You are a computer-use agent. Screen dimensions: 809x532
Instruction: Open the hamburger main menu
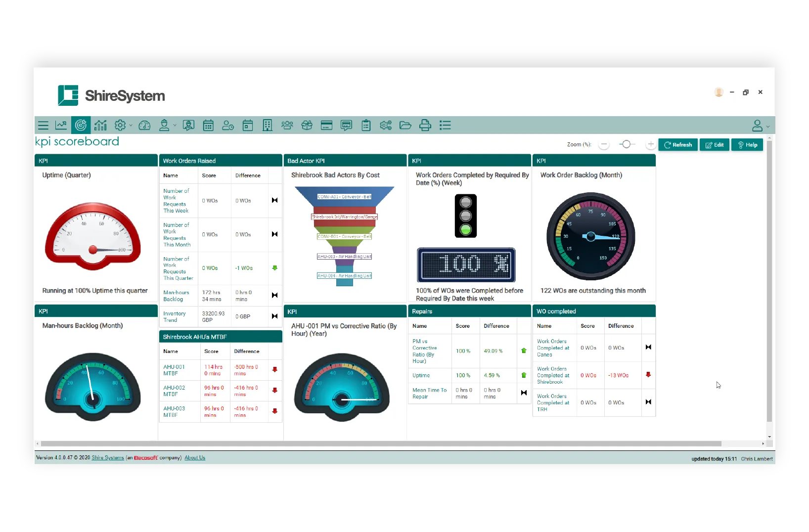(x=44, y=126)
